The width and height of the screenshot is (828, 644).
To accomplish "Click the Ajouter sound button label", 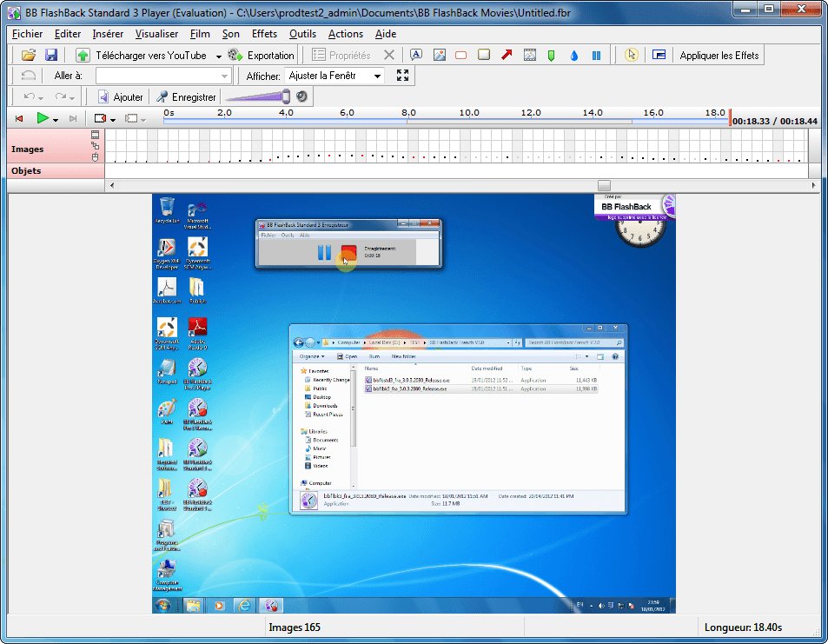I will point(128,97).
